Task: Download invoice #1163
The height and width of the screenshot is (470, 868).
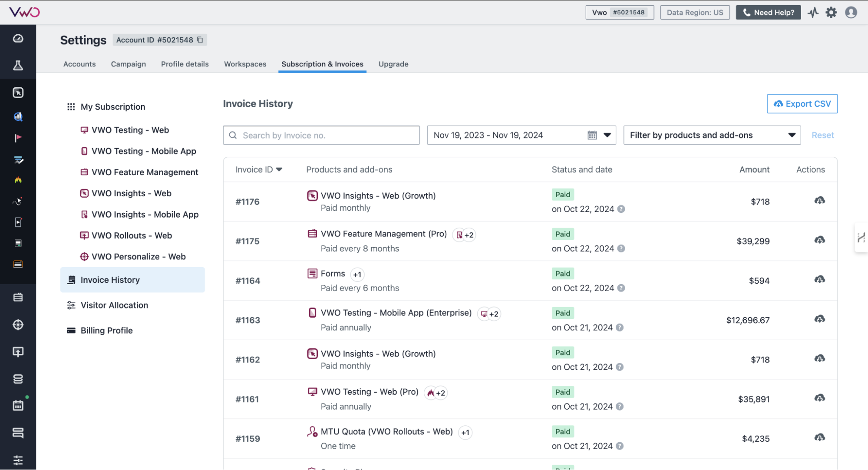Action: [819, 319]
